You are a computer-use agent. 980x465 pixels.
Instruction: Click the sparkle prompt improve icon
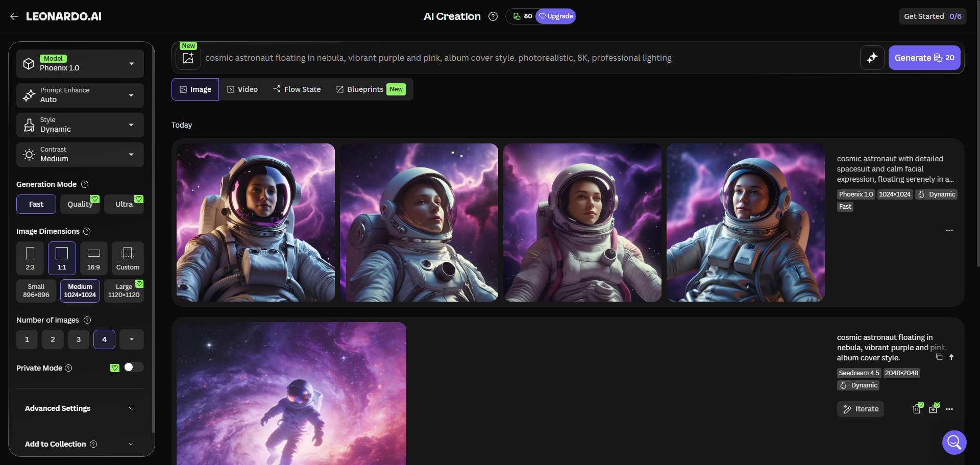click(872, 58)
